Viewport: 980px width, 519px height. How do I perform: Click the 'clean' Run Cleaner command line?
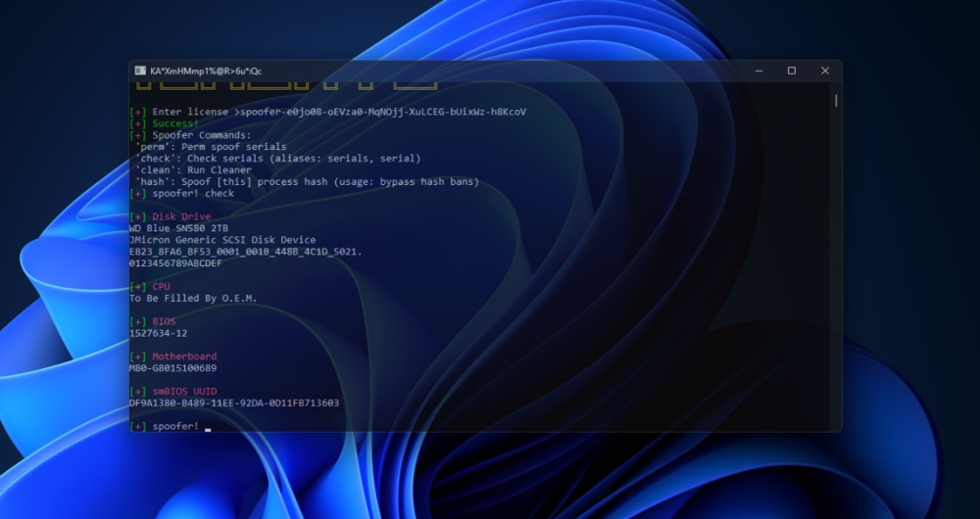tap(190, 170)
